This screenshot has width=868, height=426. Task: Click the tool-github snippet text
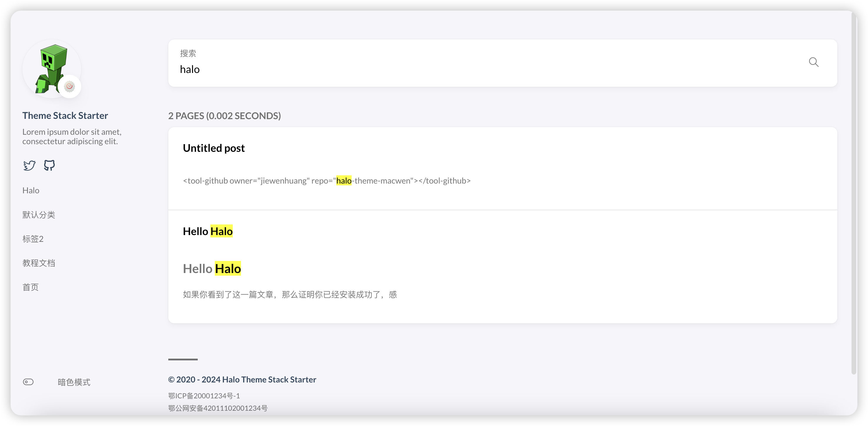[327, 181]
